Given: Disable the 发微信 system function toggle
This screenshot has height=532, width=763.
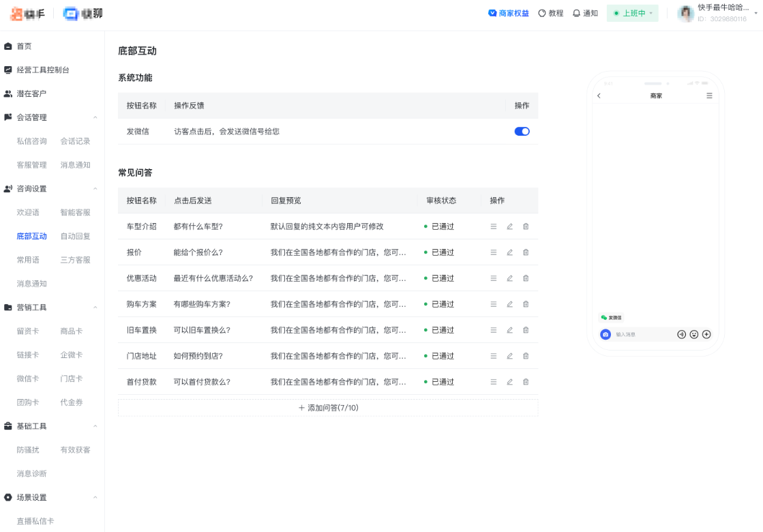Looking at the screenshot, I should pos(522,131).
